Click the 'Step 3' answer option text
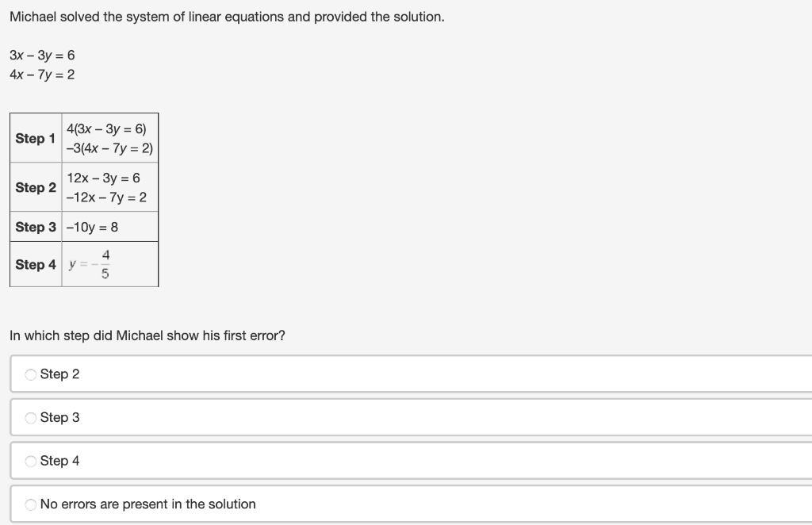The image size is (812, 525). (59, 417)
